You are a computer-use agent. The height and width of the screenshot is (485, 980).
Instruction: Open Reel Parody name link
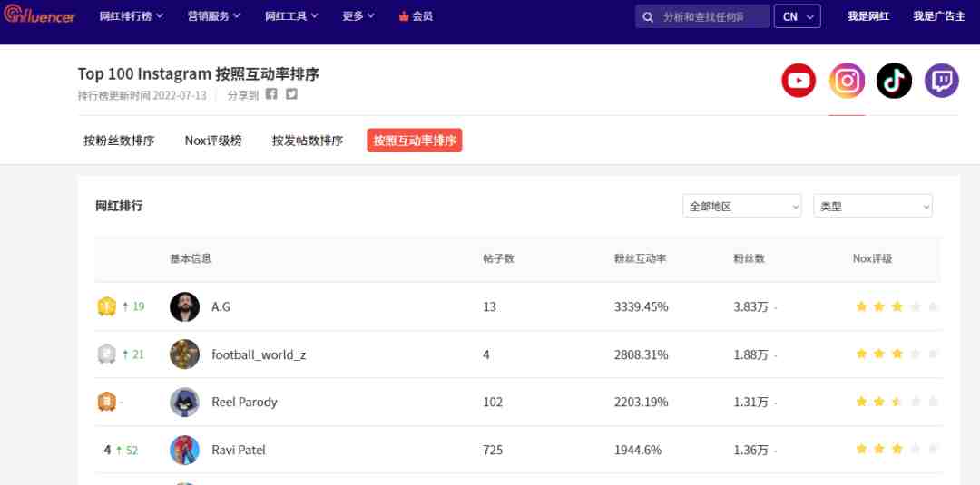point(244,402)
